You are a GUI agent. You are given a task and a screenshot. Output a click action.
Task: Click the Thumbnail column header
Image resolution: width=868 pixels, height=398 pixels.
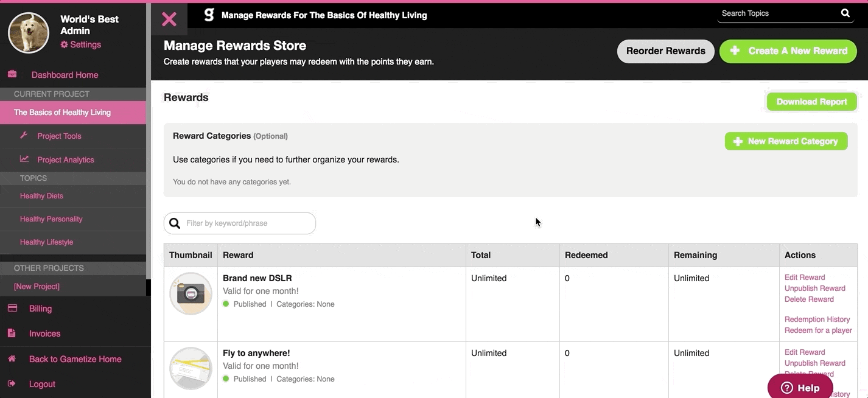click(x=191, y=255)
